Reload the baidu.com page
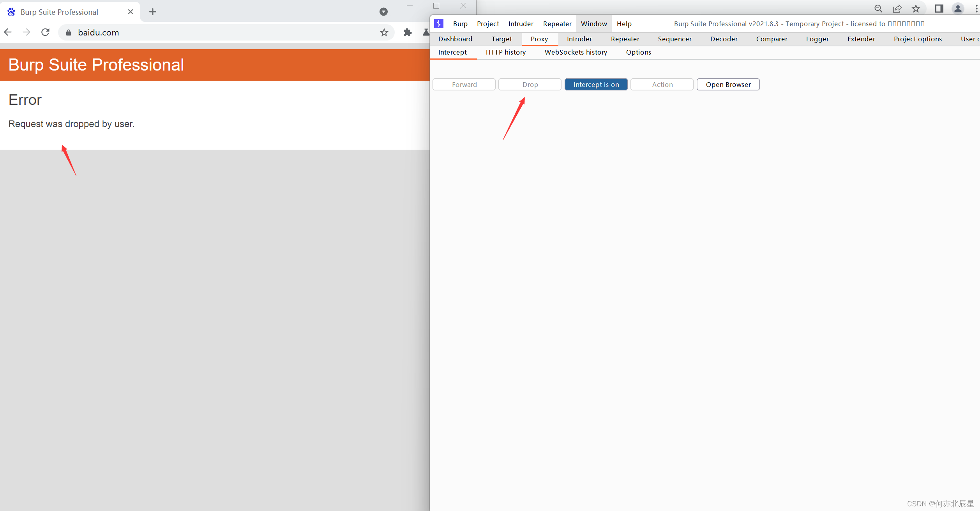The width and height of the screenshot is (980, 511). pyautogui.click(x=46, y=32)
